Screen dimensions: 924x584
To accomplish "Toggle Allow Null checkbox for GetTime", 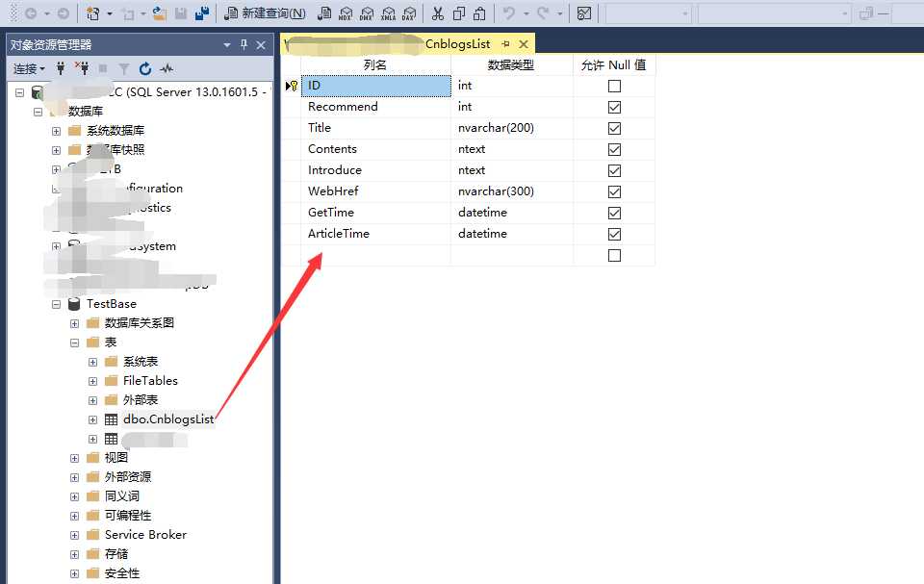I will point(614,214).
